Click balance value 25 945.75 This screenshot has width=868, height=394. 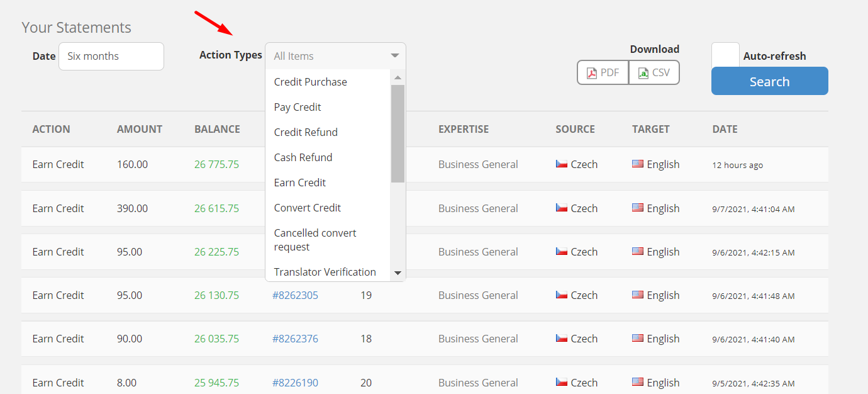tap(216, 383)
